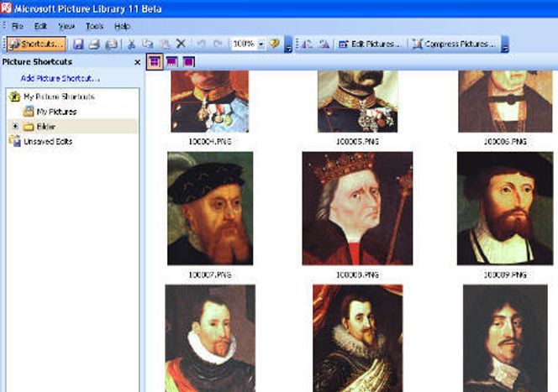Click the Save icon in the toolbar
The image size is (558, 392).
tap(78, 44)
